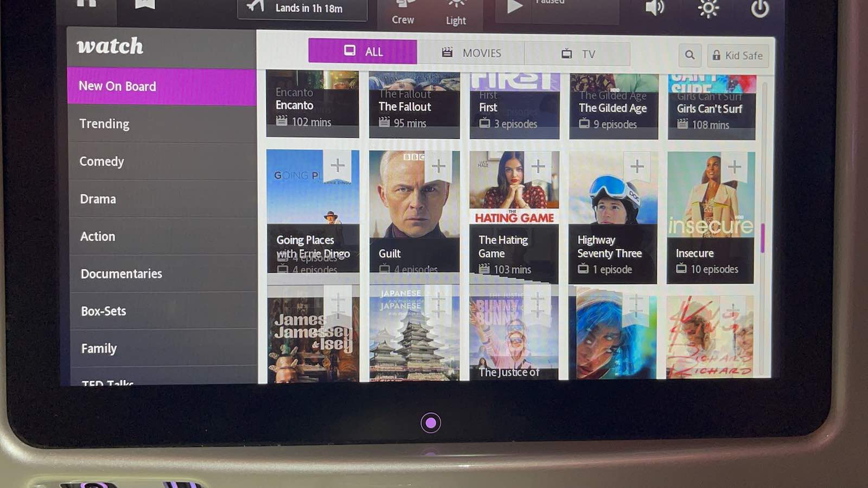The image size is (868, 488).
Task: Open the New On Board category
Action: (162, 86)
